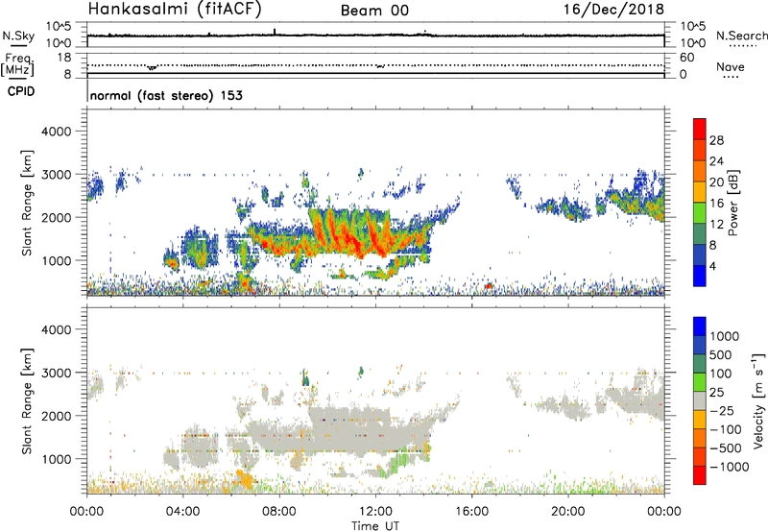Viewport: 768px width, 532px height.
Task: Click the '04:00' time axis tick label
Action: pos(182,512)
